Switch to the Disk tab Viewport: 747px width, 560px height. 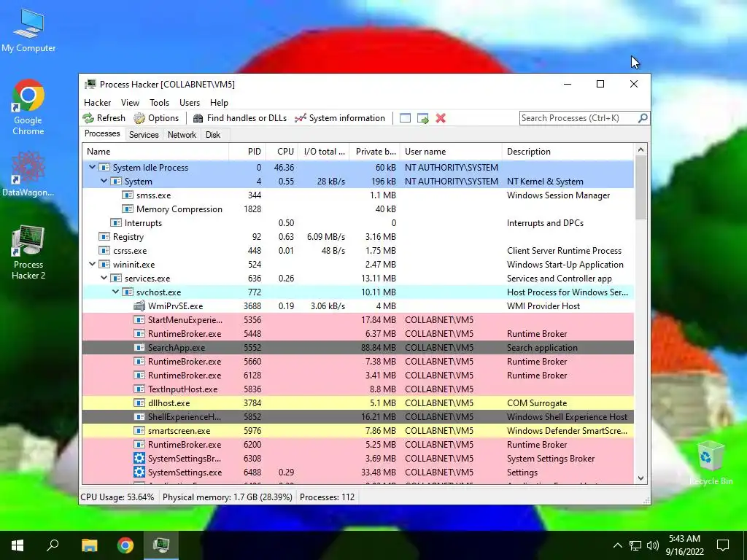[x=213, y=135]
